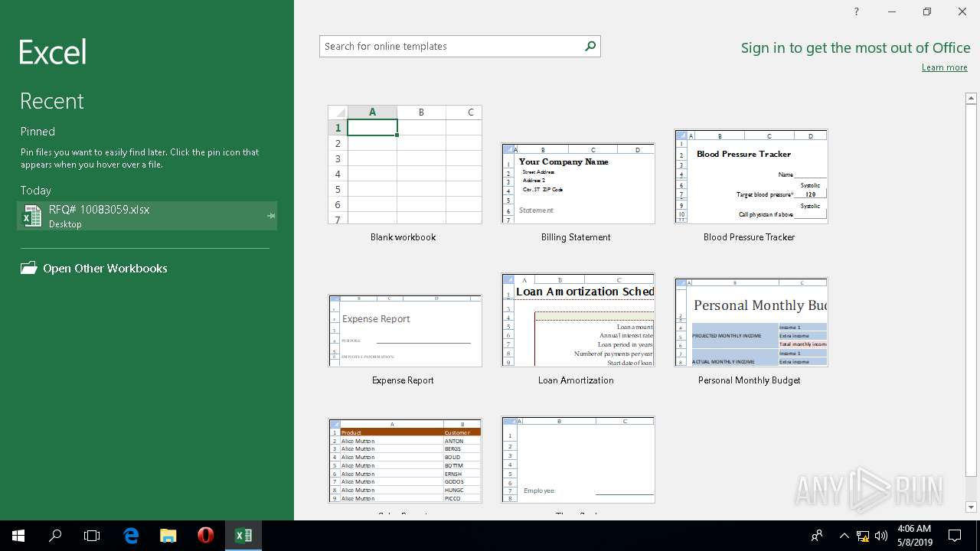Click the search magnifier icon in template box

[x=590, y=46]
